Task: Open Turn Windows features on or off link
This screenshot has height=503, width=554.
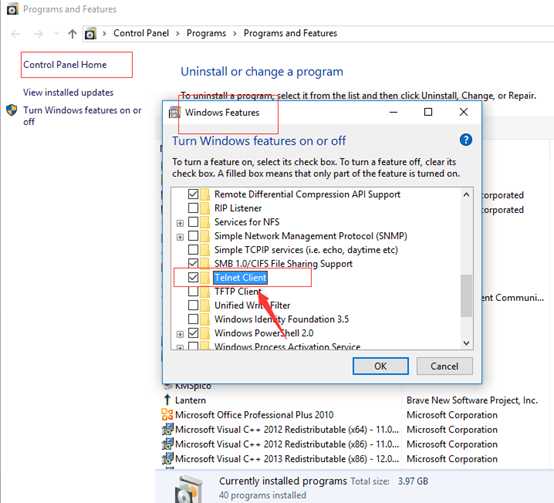Action: pos(82,116)
